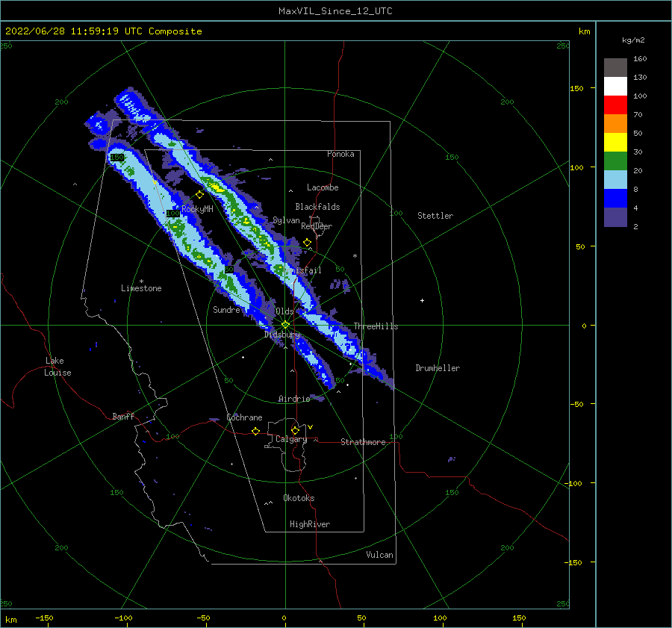
Task: Click the Ponoka town label
Action: click(340, 154)
